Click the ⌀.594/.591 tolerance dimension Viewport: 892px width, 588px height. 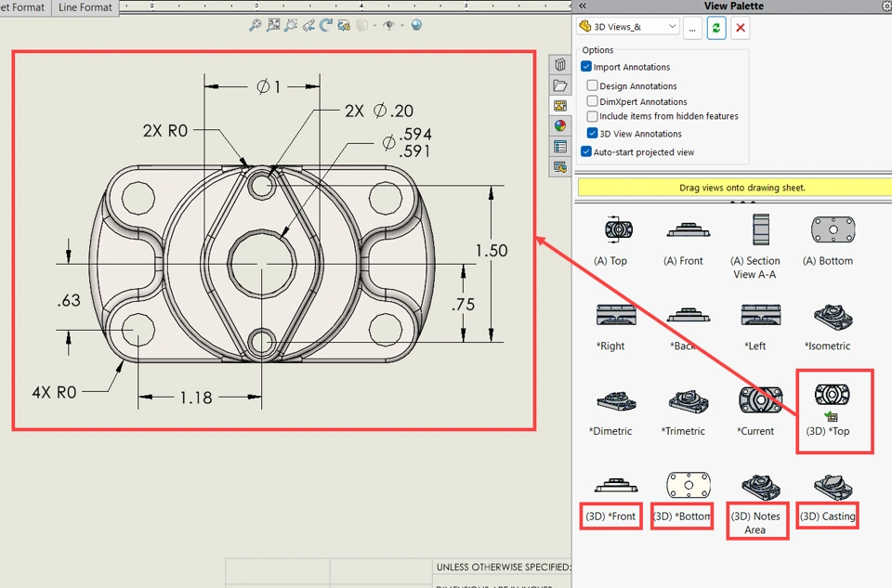(407, 142)
